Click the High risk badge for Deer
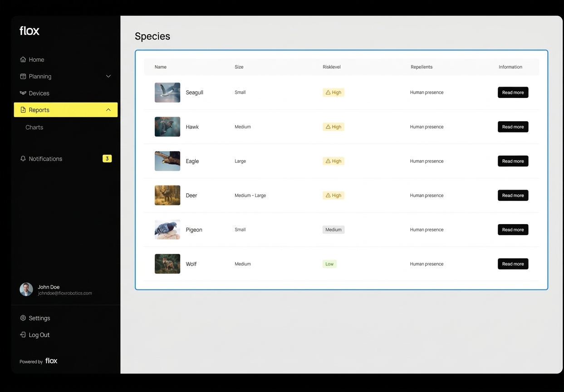The width and height of the screenshot is (564, 392). click(333, 196)
